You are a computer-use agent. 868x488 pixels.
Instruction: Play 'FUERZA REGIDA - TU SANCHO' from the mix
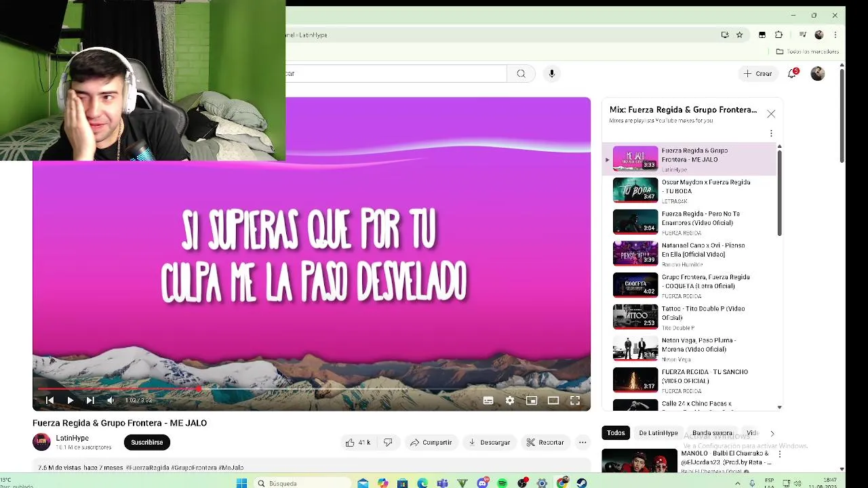pos(689,380)
